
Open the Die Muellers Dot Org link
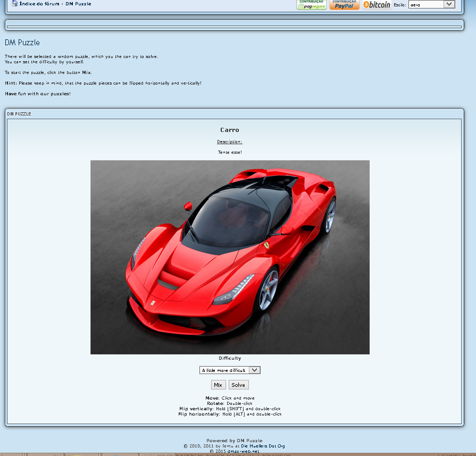click(x=263, y=446)
